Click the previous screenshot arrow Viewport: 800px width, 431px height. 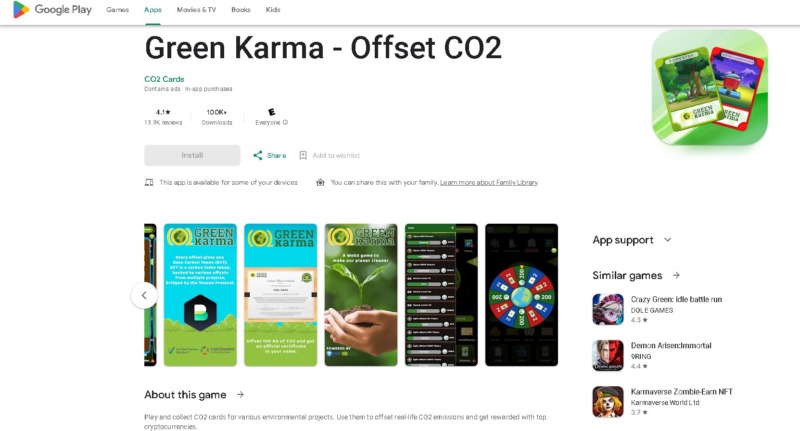point(144,295)
